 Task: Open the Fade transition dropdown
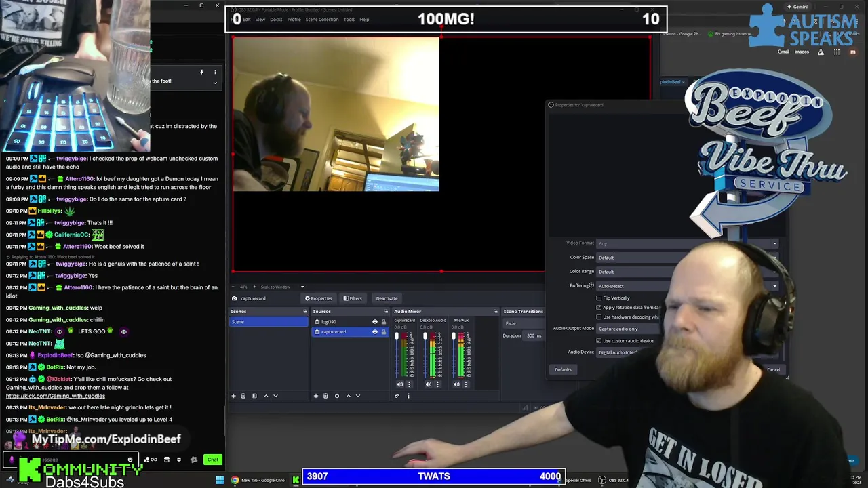click(524, 323)
